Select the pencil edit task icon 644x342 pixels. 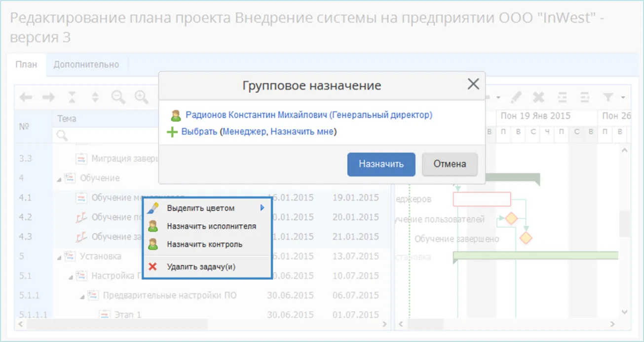516,97
